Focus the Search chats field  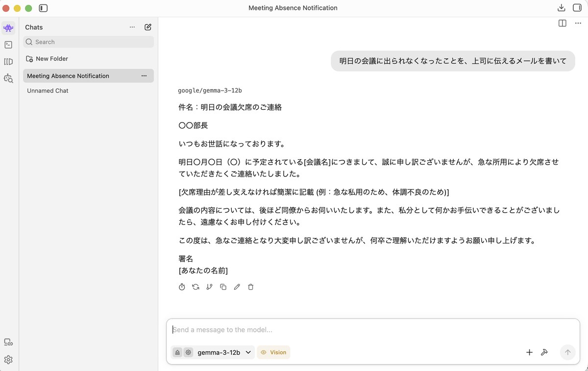click(89, 42)
